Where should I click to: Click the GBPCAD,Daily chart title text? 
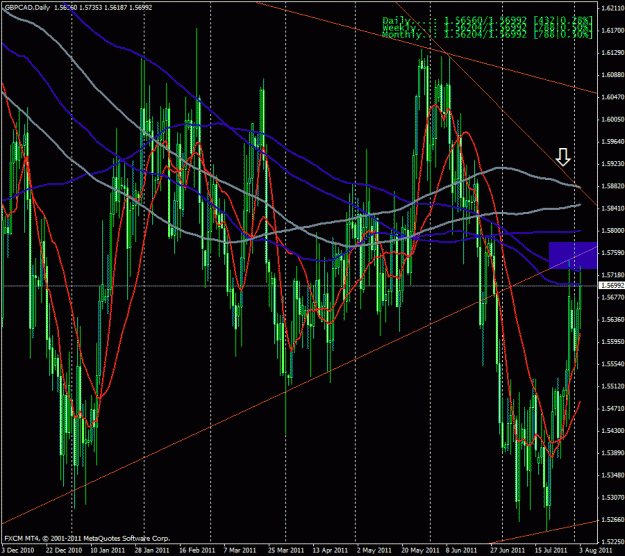pos(27,8)
